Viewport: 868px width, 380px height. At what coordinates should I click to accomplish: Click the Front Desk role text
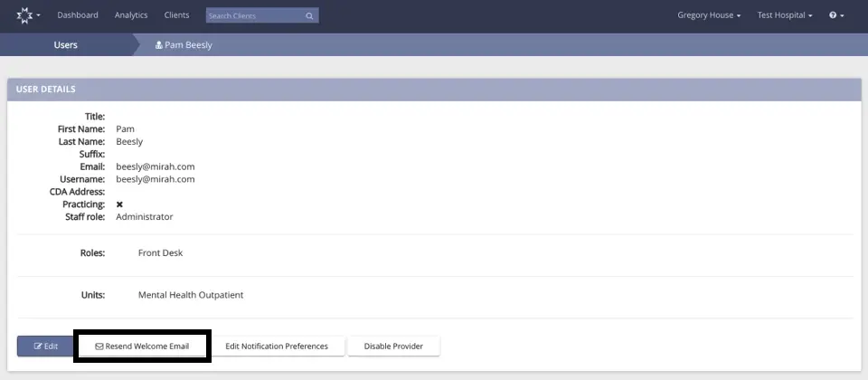coord(161,253)
